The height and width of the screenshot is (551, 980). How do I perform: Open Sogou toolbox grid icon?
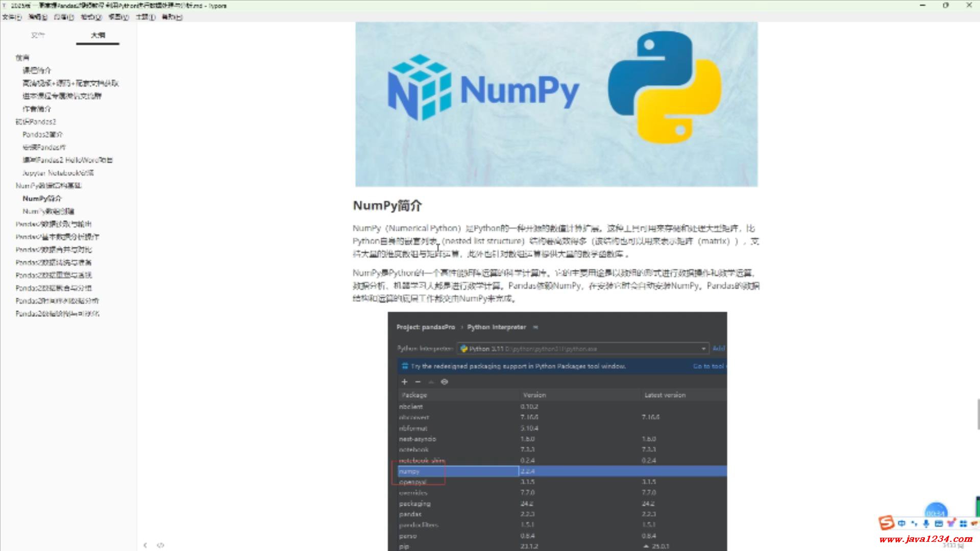tap(963, 523)
